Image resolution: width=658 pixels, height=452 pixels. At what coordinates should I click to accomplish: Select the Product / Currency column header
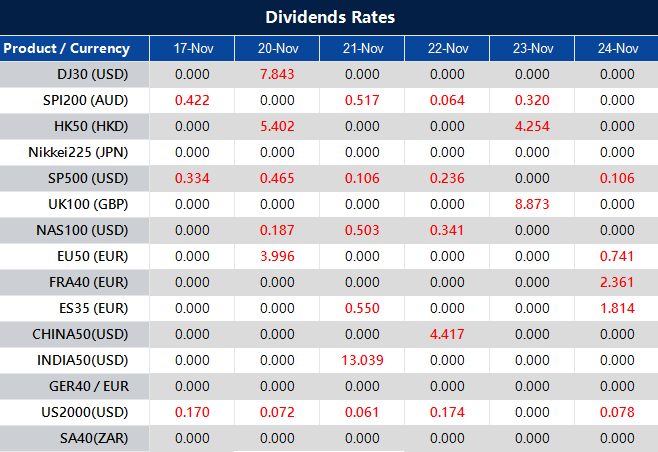[67, 48]
